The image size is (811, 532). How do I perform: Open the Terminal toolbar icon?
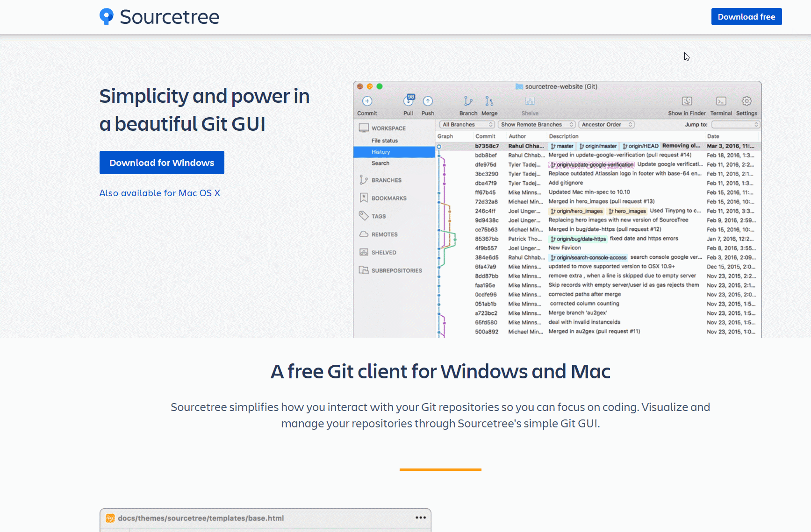pyautogui.click(x=721, y=101)
